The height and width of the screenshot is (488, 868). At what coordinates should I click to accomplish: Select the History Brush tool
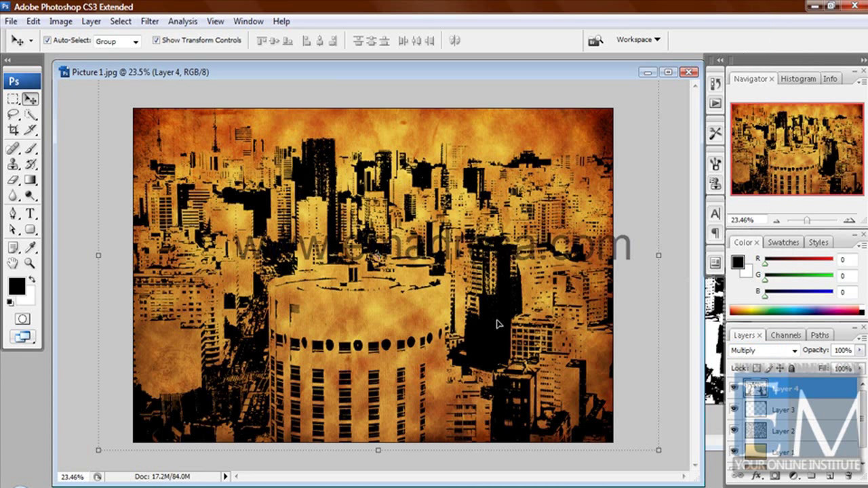[x=30, y=165]
